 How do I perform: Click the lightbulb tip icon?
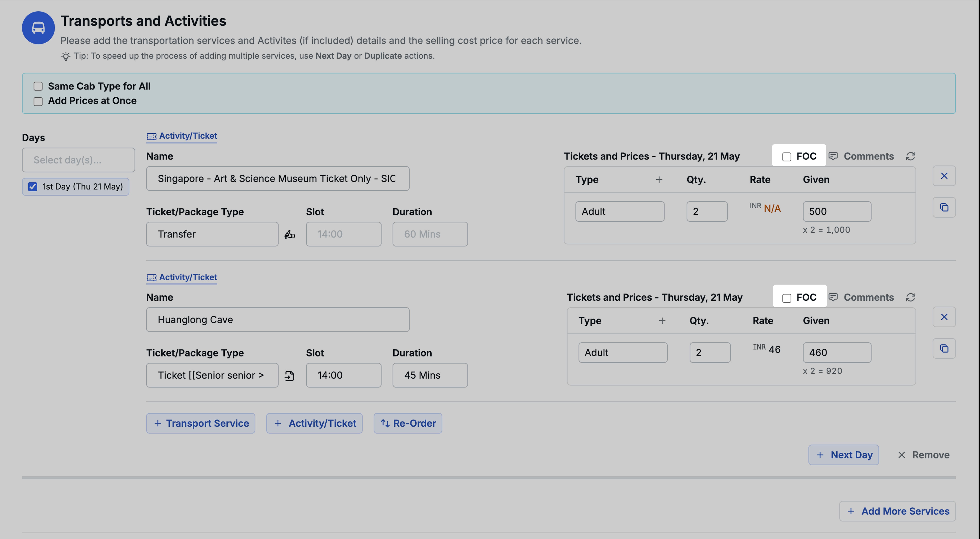(66, 56)
